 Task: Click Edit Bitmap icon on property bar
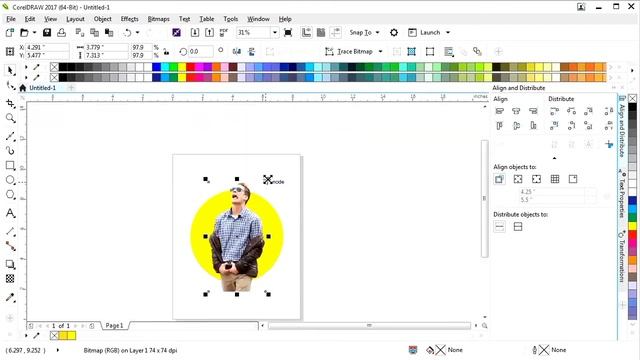[x=270, y=51]
